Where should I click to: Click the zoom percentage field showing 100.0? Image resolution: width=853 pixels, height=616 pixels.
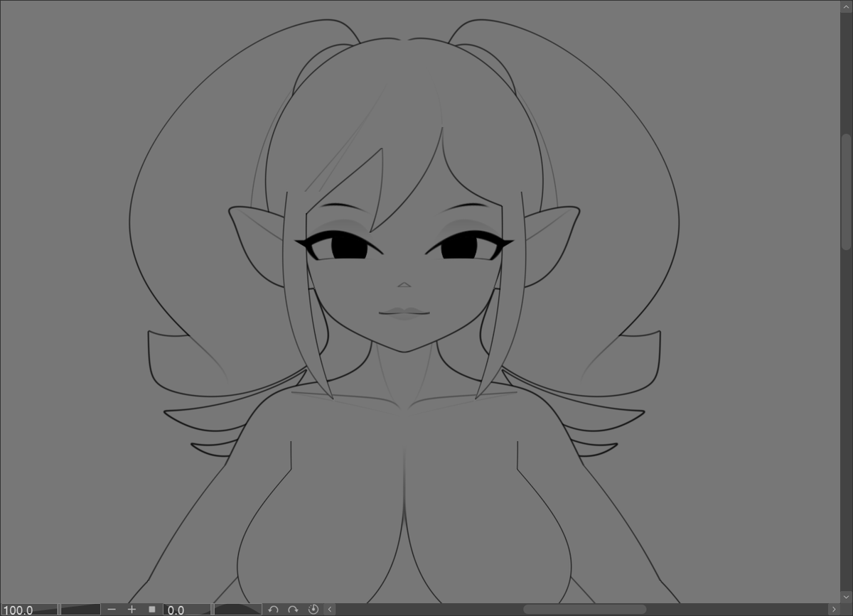tap(28, 610)
